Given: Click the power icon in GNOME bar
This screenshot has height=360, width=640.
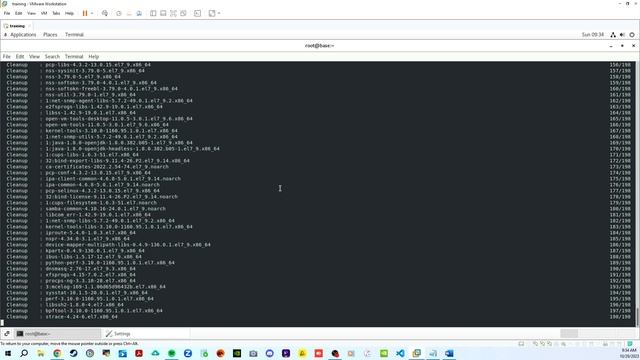Looking at the screenshot, I should click(x=632, y=35).
